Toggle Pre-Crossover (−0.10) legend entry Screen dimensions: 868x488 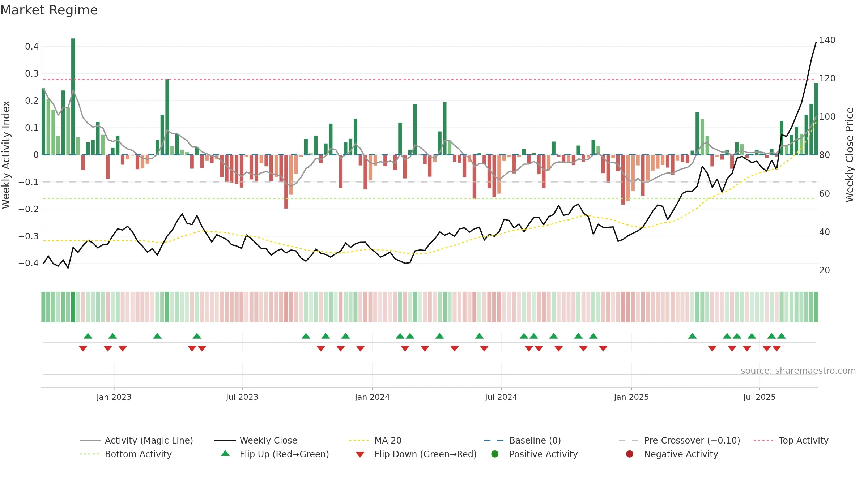680,440
